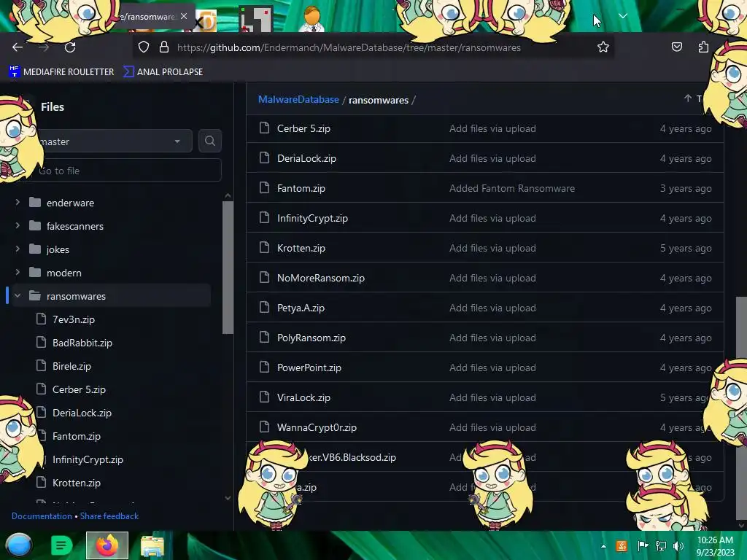Select the modern folder in tree
Viewport: 747px width, 560px height.
tap(64, 273)
